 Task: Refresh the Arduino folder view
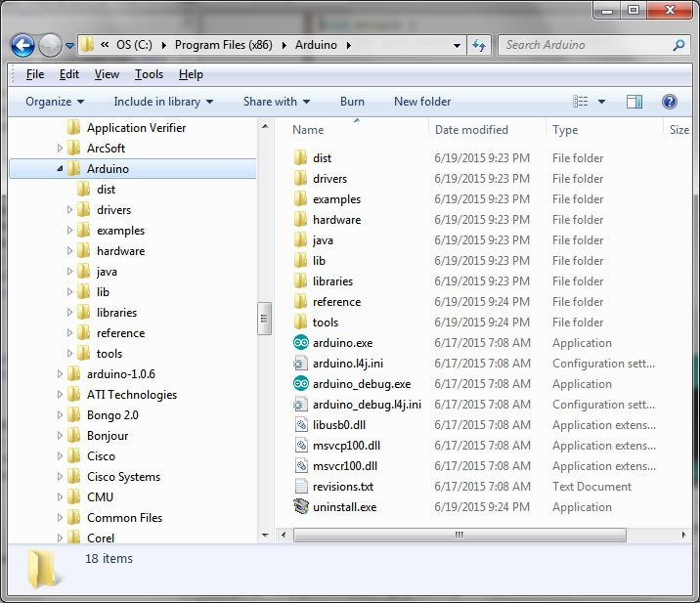[479, 45]
